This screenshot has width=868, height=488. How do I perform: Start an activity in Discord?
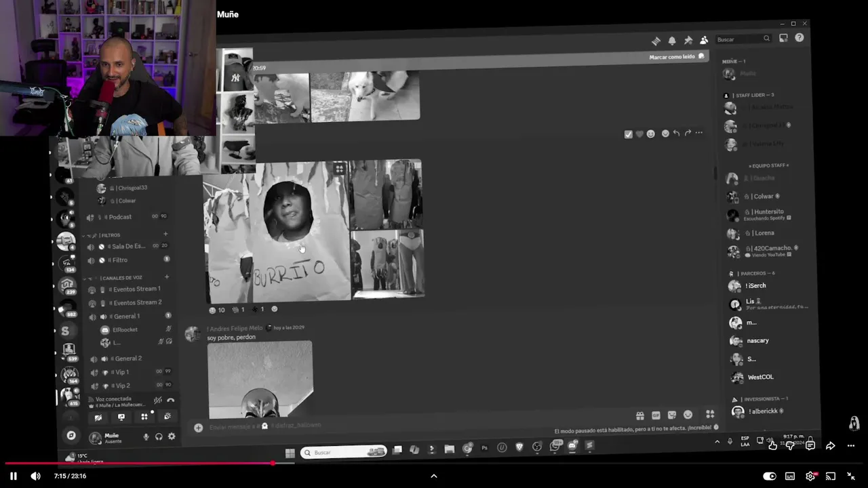pos(144,417)
